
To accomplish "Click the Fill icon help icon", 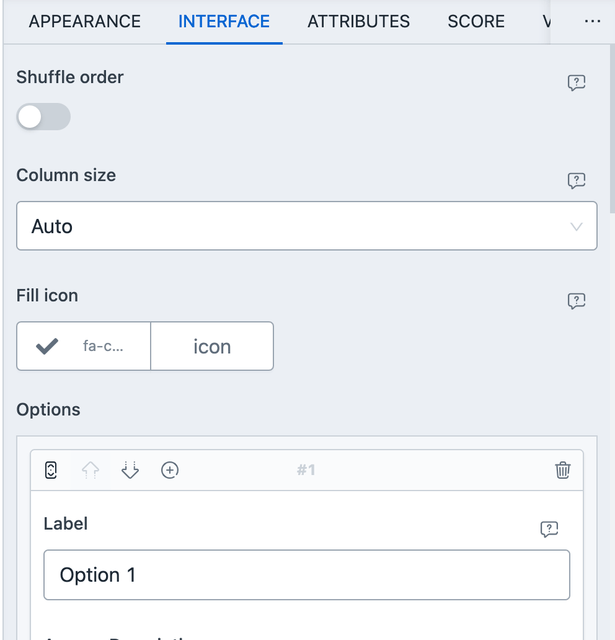I will click(576, 301).
